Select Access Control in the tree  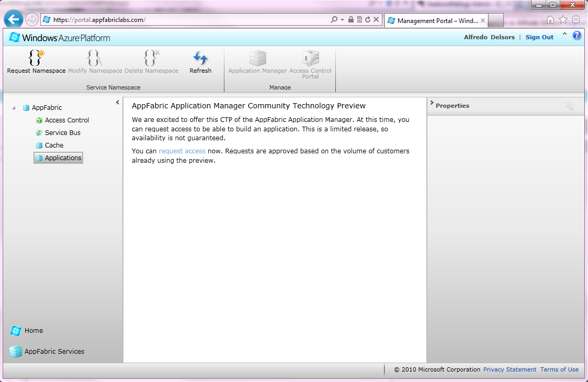click(x=63, y=120)
